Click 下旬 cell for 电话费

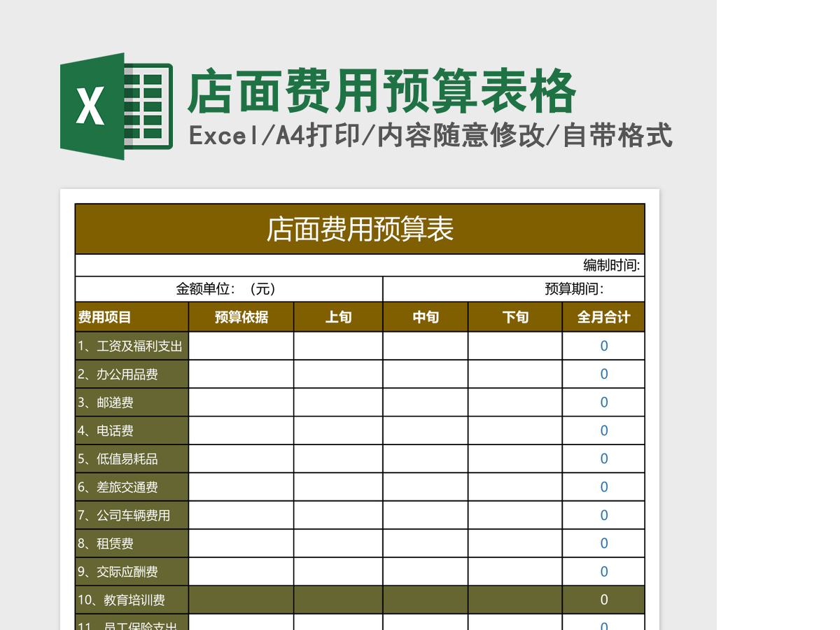(x=515, y=430)
